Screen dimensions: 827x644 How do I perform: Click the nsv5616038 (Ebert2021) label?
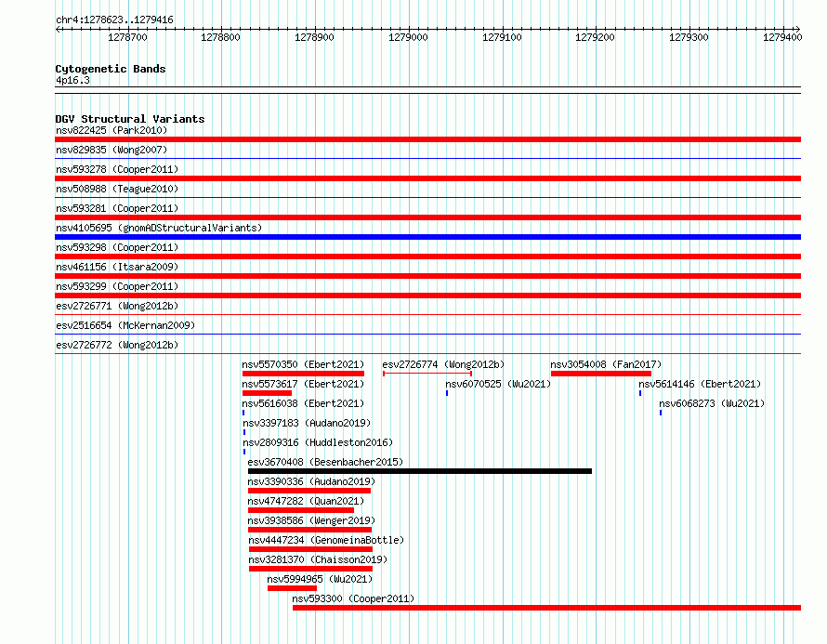(x=303, y=403)
